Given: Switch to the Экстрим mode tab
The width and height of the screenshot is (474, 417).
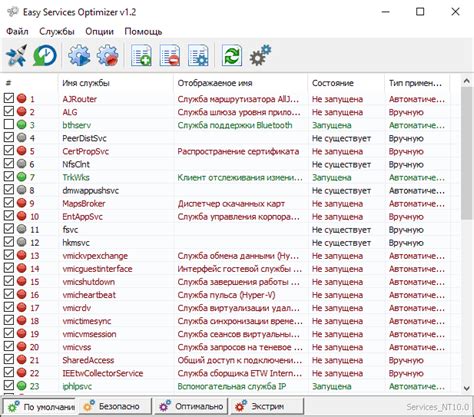Looking at the screenshot, I should click(x=267, y=406).
